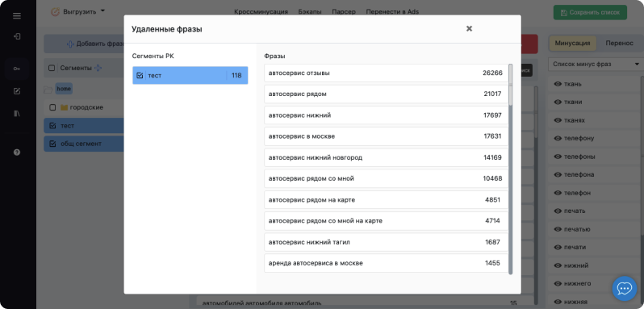Click the phrases list scrollbar in modal

511,169
